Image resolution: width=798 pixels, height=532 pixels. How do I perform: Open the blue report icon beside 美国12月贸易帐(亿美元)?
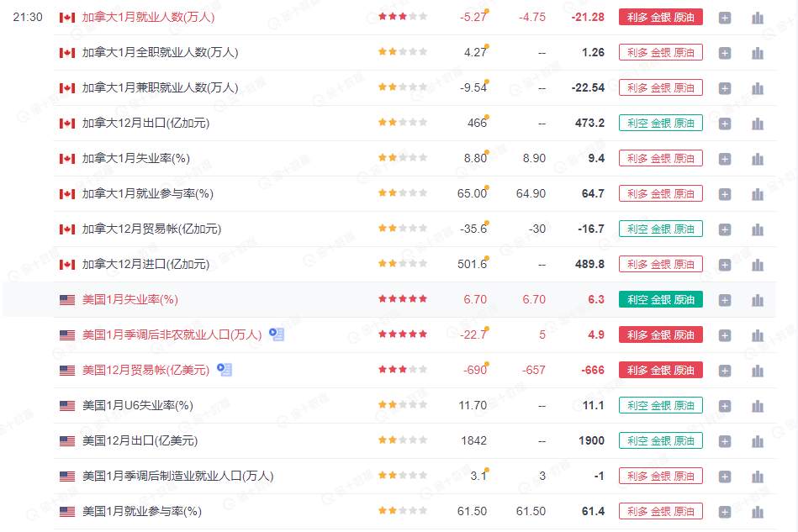pyautogui.click(x=225, y=370)
